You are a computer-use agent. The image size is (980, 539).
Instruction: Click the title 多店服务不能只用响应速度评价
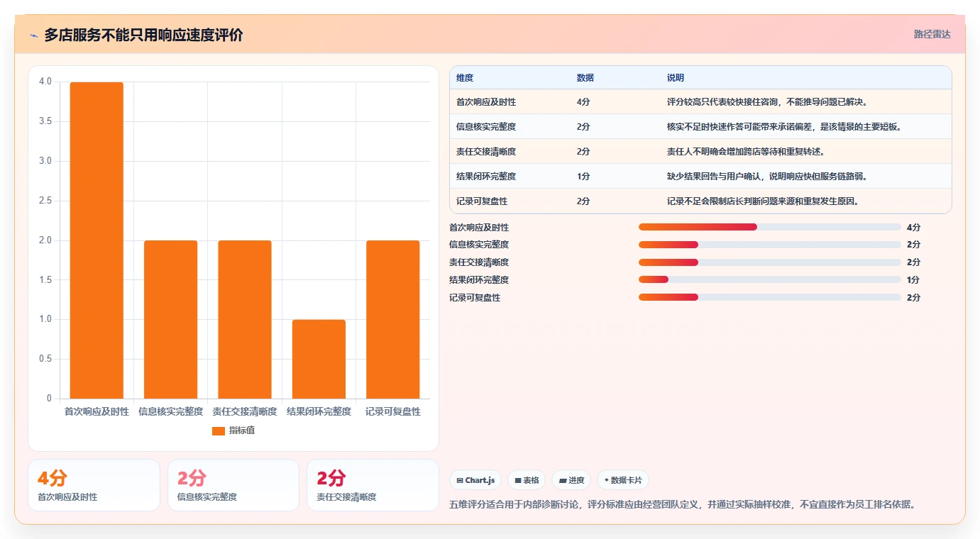(143, 35)
